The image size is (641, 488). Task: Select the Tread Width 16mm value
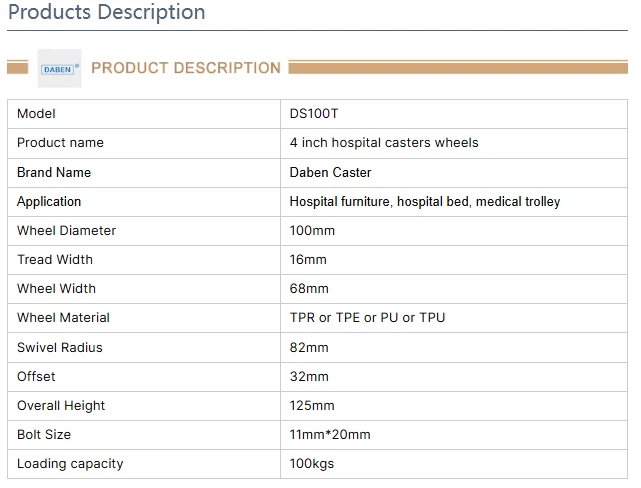309,259
